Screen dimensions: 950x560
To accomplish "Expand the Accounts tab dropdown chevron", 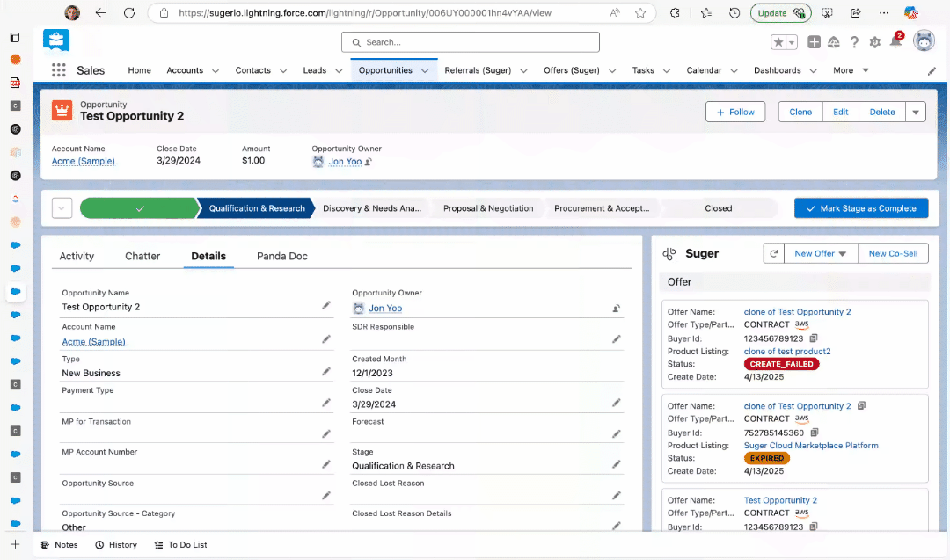I will (x=216, y=71).
